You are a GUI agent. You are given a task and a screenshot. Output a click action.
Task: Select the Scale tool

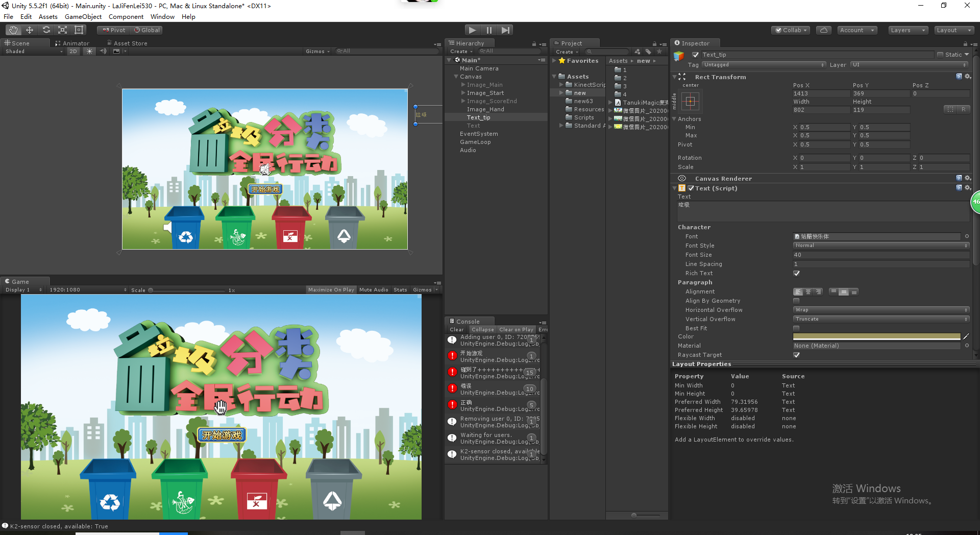62,30
